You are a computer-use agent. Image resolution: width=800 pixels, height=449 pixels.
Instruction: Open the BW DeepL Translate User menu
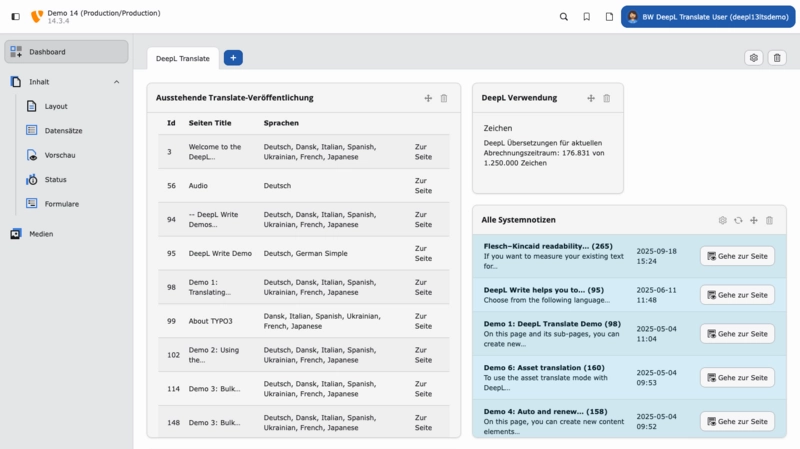708,17
